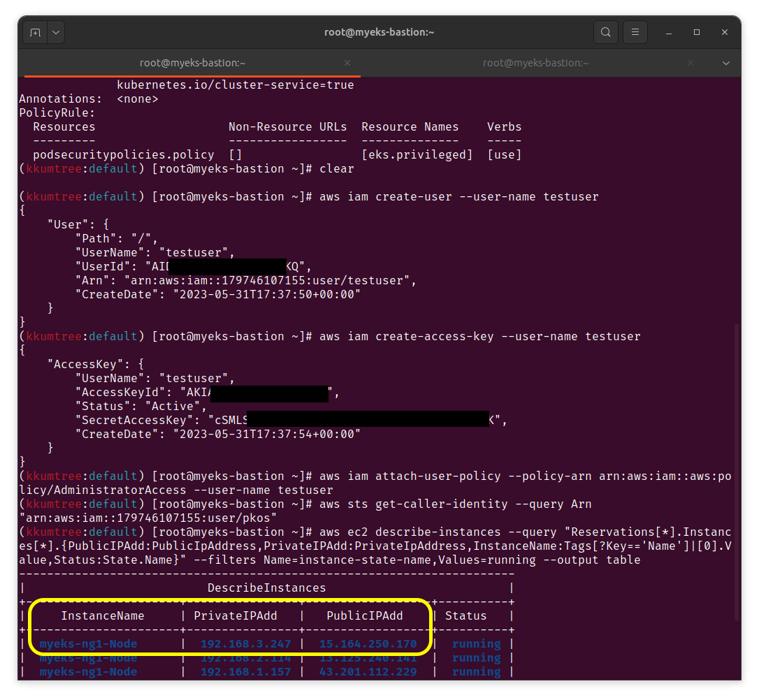The image size is (759, 700).
Task: Click the [eks.privileged] resource name
Action: point(417,155)
